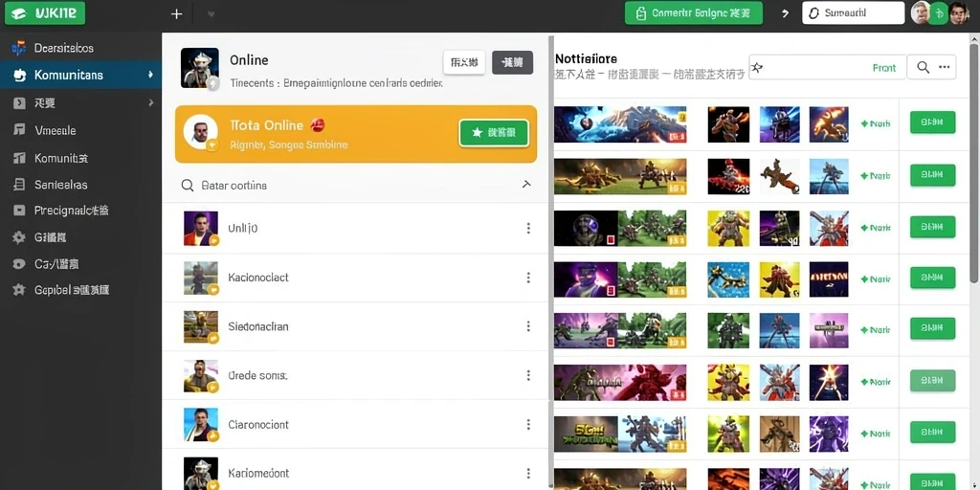Click the green Cnmerttr Bolgne button
This screenshot has width=980, height=490.
pos(694,13)
